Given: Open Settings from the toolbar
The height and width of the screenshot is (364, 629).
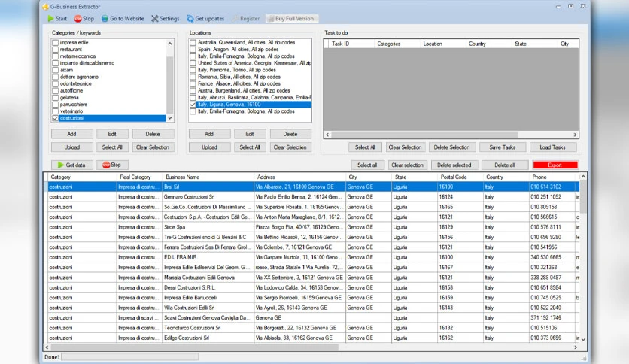Looking at the screenshot, I should (x=166, y=19).
